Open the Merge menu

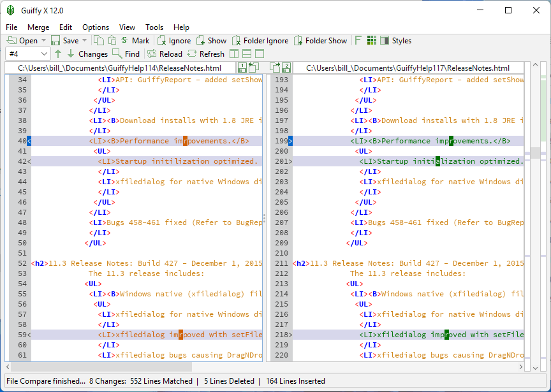coord(38,27)
